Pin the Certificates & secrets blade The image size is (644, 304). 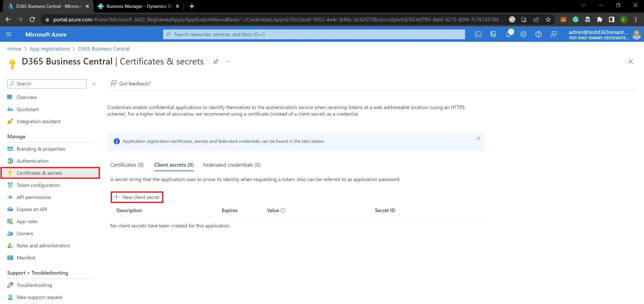click(216, 61)
